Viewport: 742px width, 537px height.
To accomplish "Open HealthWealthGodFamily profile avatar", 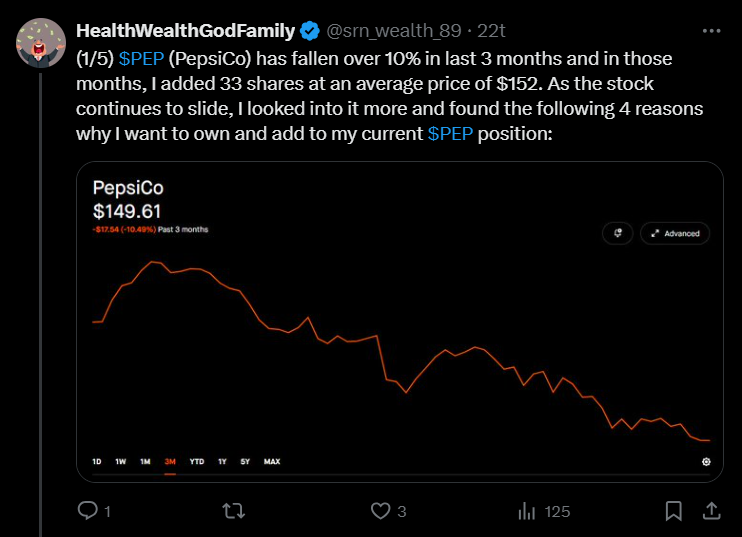I will (41, 43).
